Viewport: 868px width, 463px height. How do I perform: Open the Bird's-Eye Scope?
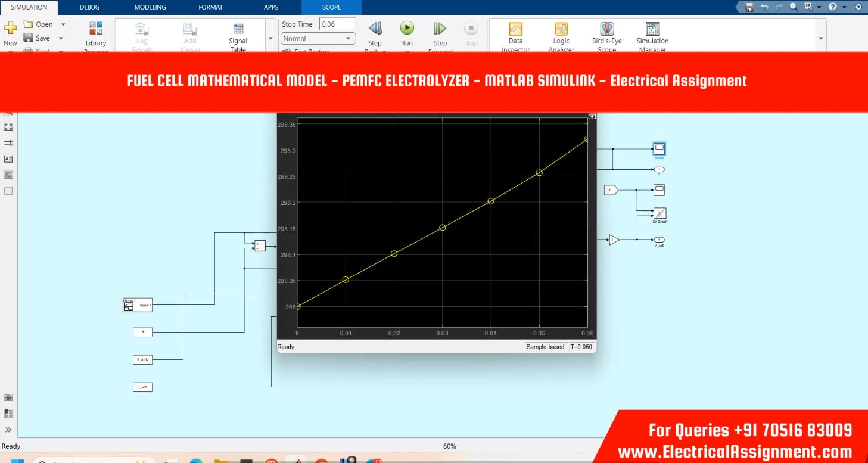click(606, 30)
